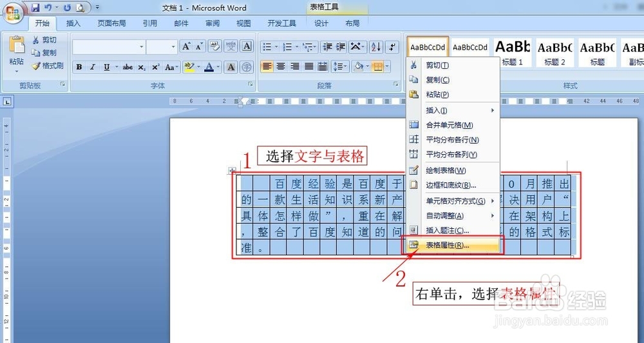Apply yellow text highlight color
This screenshot has height=343, width=644.
click(189, 66)
